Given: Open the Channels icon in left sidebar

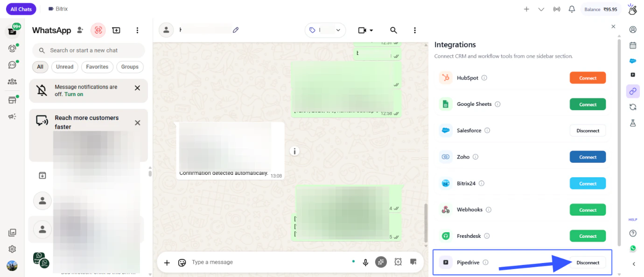Looking at the screenshot, I should click(13, 65).
